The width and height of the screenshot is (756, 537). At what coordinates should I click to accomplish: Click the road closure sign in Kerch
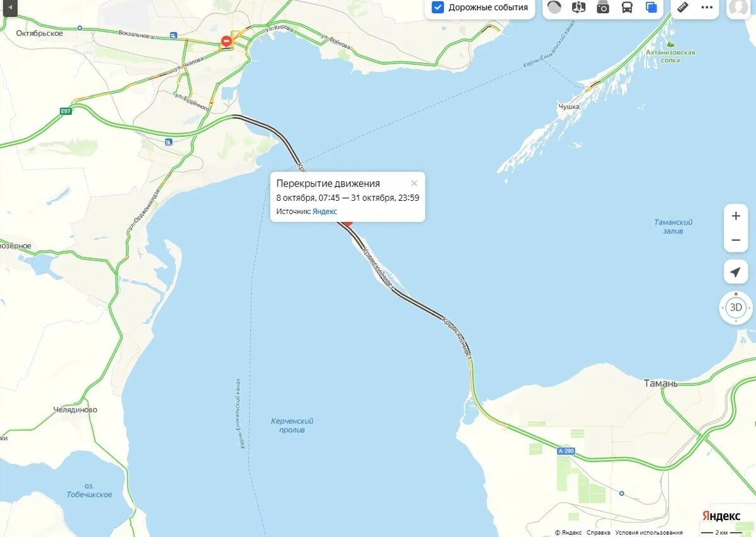(226, 42)
